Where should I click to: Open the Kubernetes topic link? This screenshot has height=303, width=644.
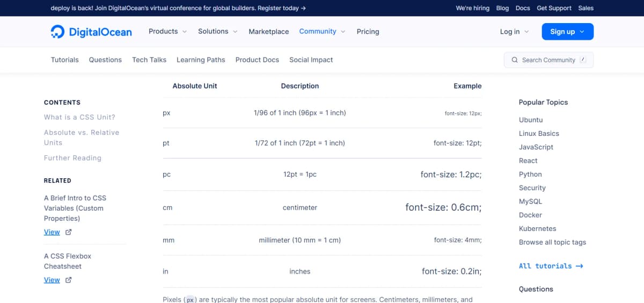tap(537, 228)
